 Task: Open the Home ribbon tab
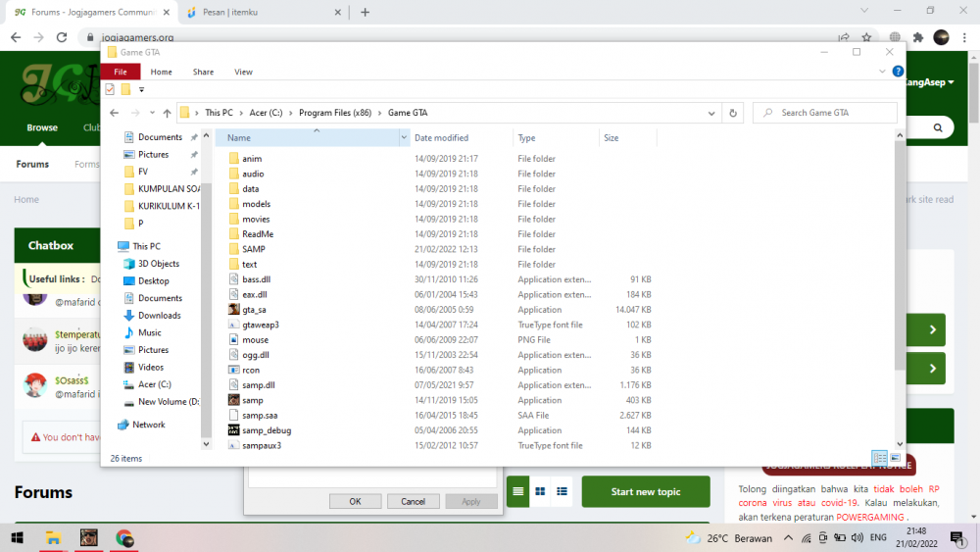click(162, 72)
